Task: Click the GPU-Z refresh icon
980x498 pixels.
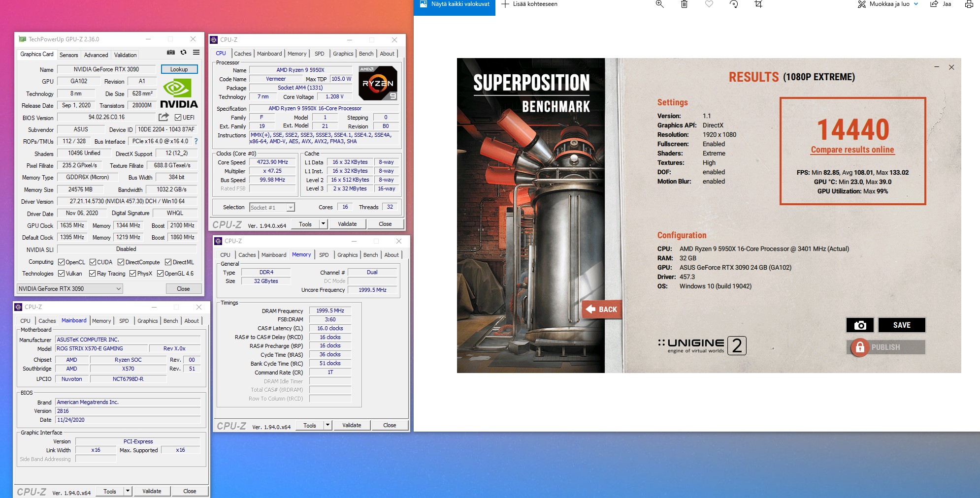Action: pyautogui.click(x=184, y=52)
